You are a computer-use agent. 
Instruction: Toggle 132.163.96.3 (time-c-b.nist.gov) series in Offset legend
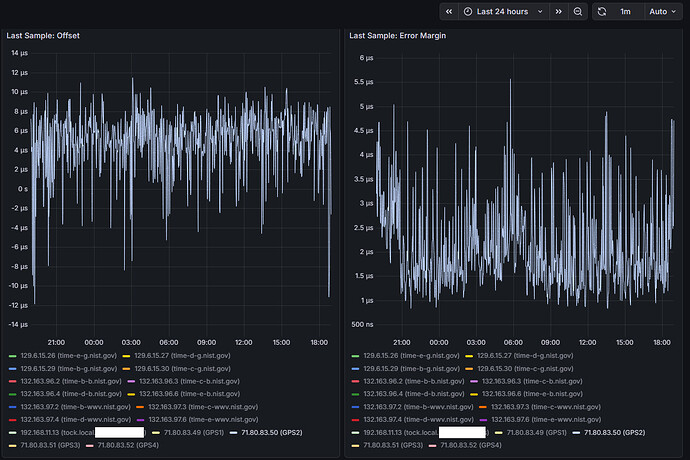tap(184, 381)
